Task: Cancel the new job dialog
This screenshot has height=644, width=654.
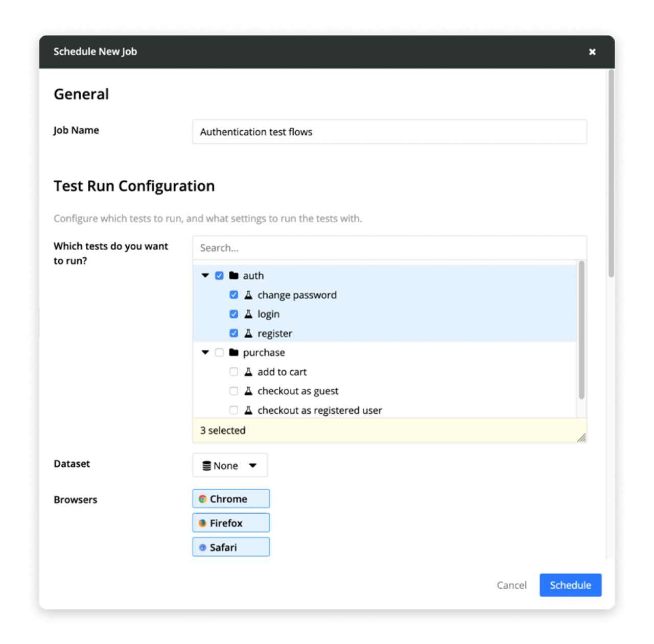Action: [511, 585]
